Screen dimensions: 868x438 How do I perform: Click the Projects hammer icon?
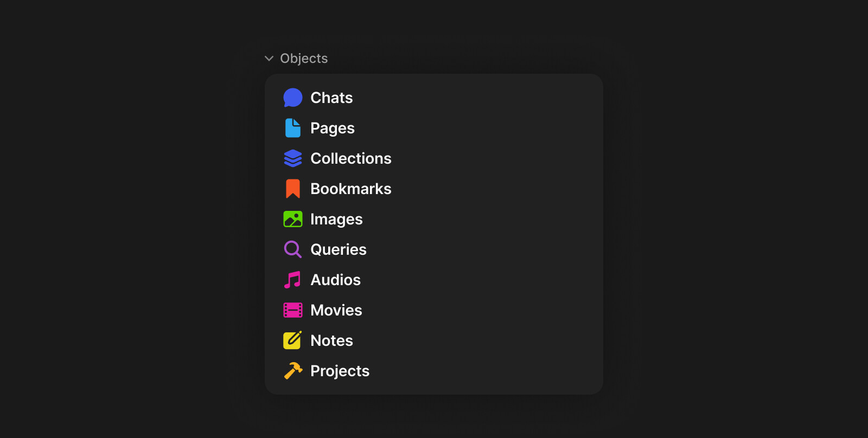(x=293, y=371)
